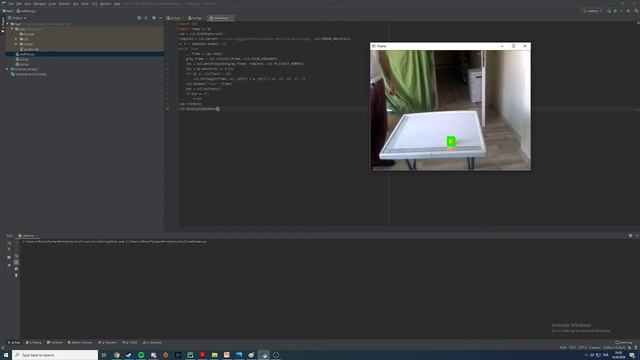This screenshot has width=640, height=360.
Task: Click the Debug bug icon in top toolbar
Action: pyautogui.click(x=615, y=11)
